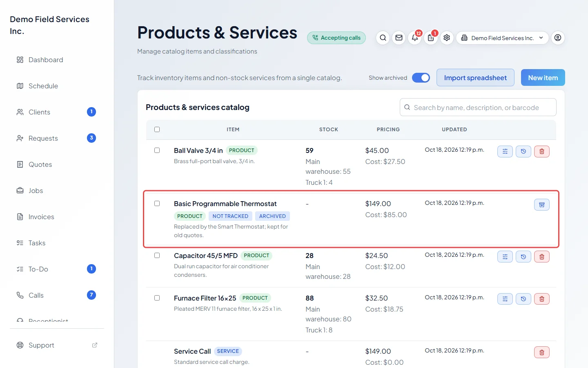The height and width of the screenshot is (368, 588).
Task: Open the search icon in header
Action: [x=383, y=38]
